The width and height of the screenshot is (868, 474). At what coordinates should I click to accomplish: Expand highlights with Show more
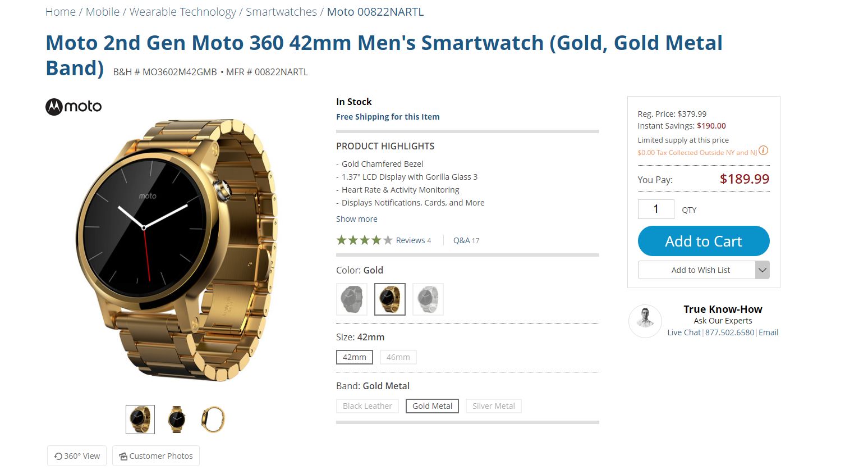[x=357, y=219]
